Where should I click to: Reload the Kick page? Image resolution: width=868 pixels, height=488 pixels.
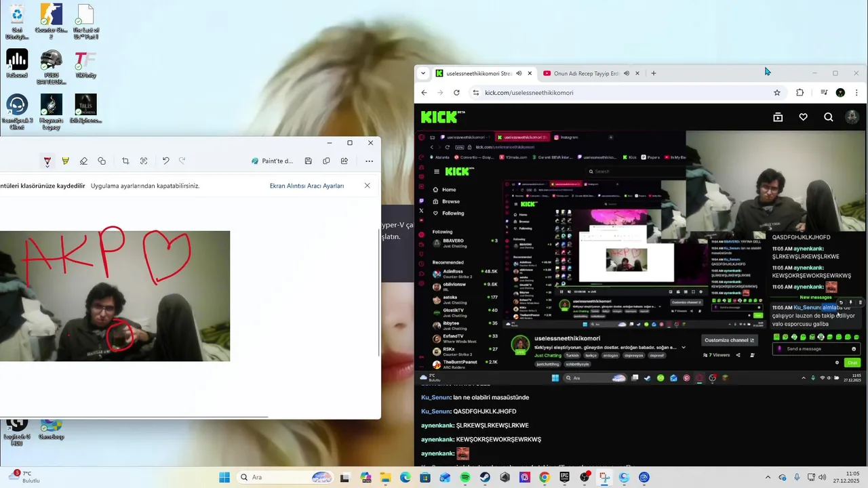click(456, 93)
